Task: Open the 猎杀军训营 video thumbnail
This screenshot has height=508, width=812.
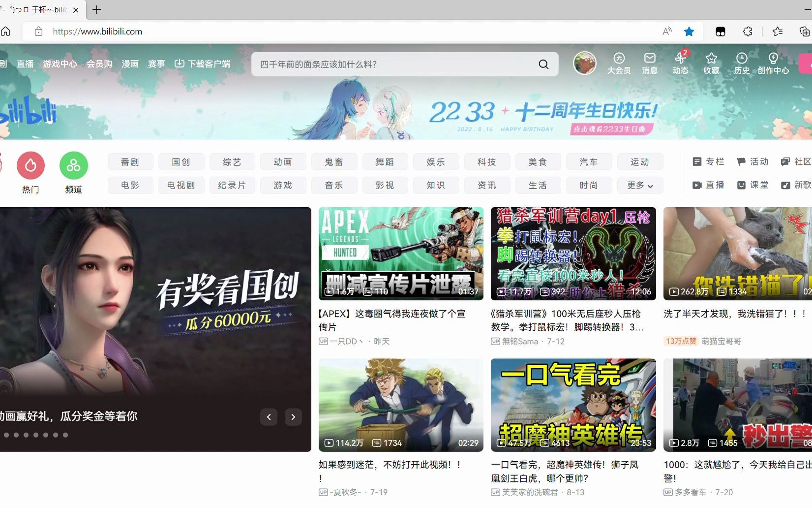Action: (x=573, y=254)
